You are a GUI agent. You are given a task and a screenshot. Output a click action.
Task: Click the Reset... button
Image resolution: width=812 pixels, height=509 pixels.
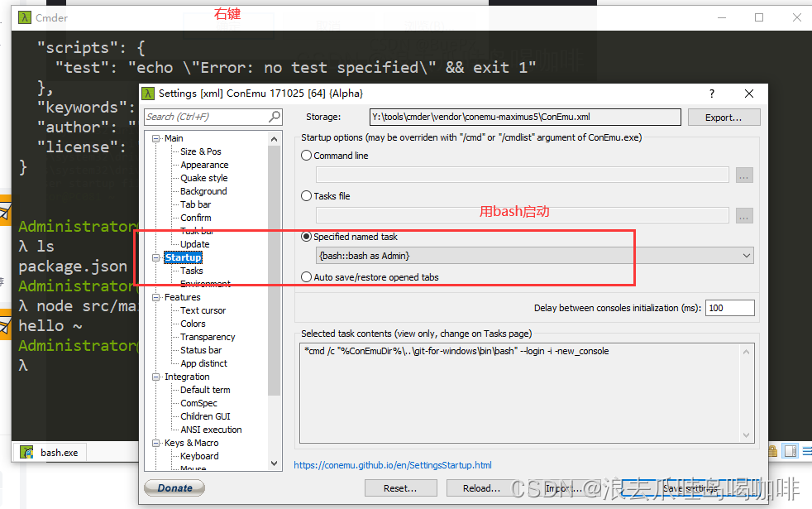(x=400, y=488)
